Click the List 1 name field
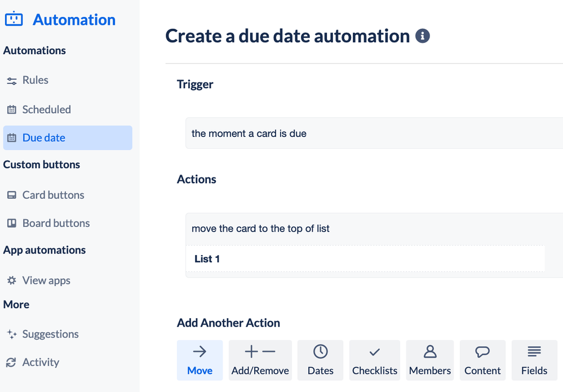563x392 pixels. tap(366, 259)
